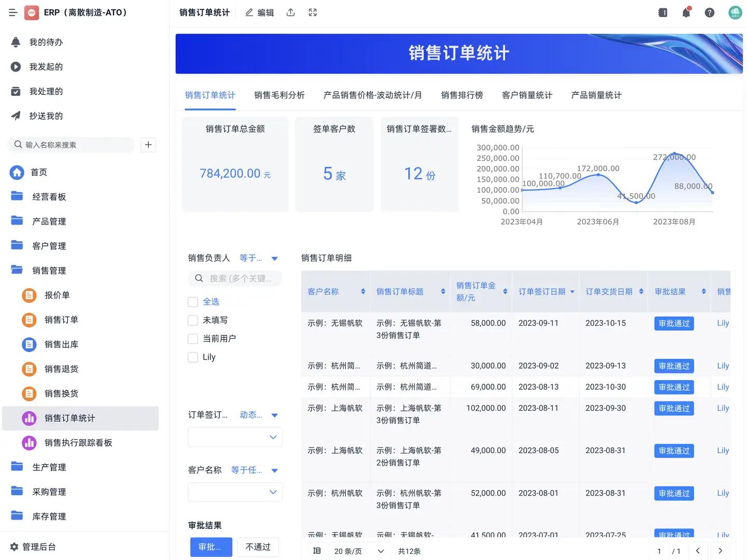Click the 不通过 filter button
747x560 pixels.
pos(258,547)
